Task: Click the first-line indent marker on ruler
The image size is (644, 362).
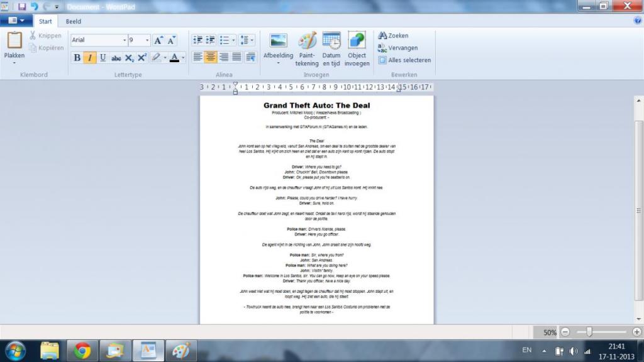Action: click(235, 84)
